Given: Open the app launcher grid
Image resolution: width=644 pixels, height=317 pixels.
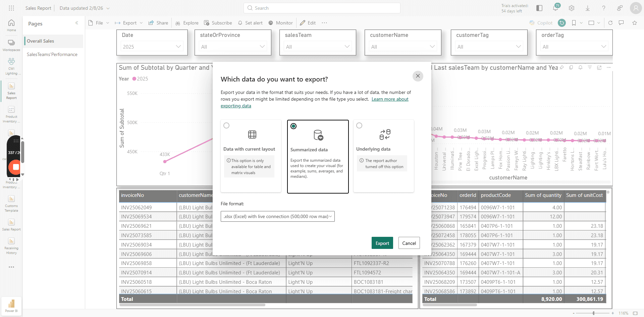Looking at the screenshot, I should (x=11, y=8).
